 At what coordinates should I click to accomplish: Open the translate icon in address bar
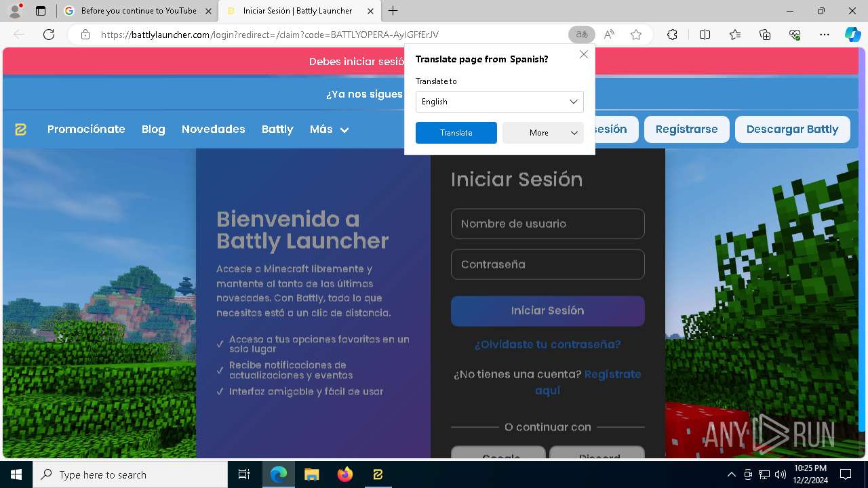[x=582, y=35]
